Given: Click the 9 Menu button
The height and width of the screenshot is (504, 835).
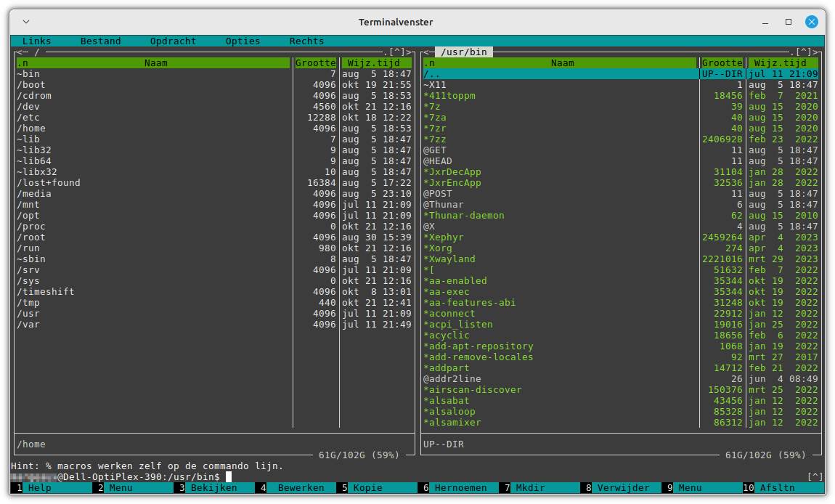Looking at the screenshot, I should click(x=702, y=487).
